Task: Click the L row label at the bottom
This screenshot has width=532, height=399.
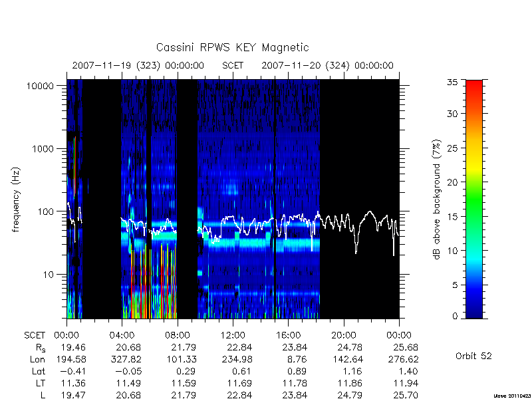Action: 43,394
